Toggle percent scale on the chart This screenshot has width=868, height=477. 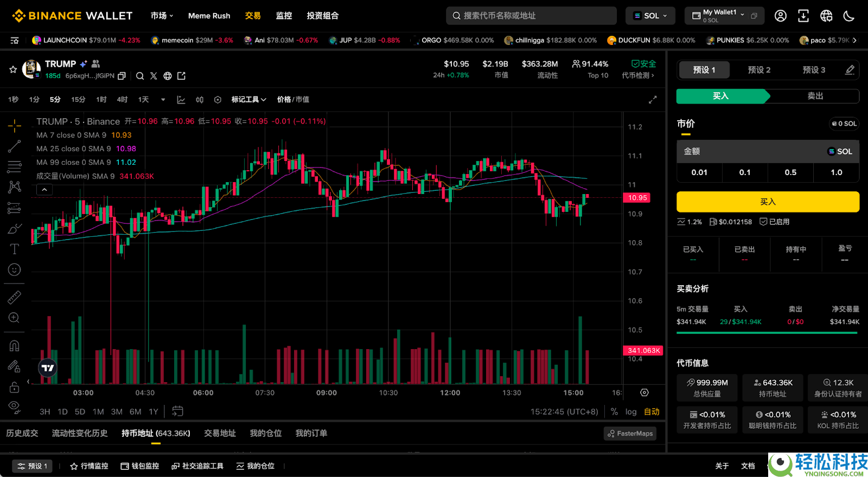coord(614,412)
